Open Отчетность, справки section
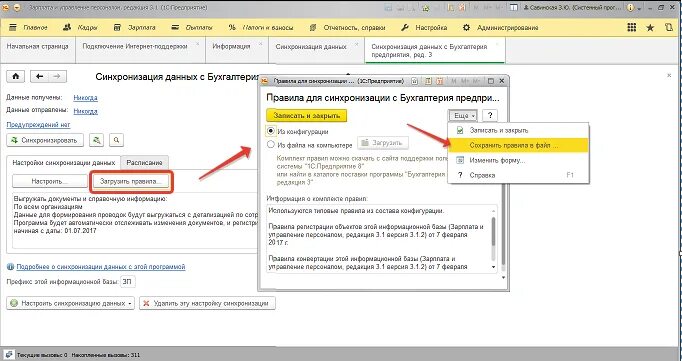This screenshot has width=682, height=361. click(347, 27)
